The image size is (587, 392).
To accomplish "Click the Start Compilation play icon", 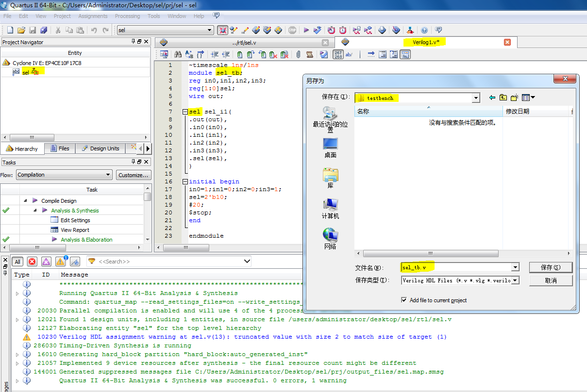I will 306,30.
